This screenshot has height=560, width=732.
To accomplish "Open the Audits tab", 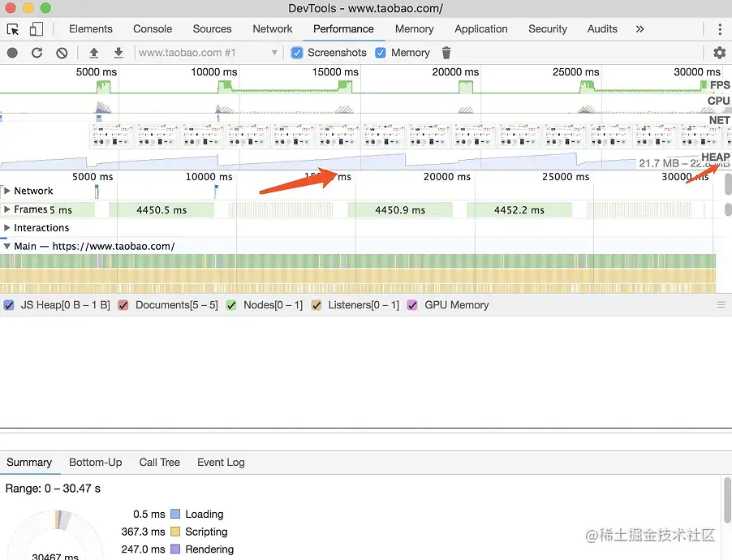I will pyautogui.click(x=602, y=29).
